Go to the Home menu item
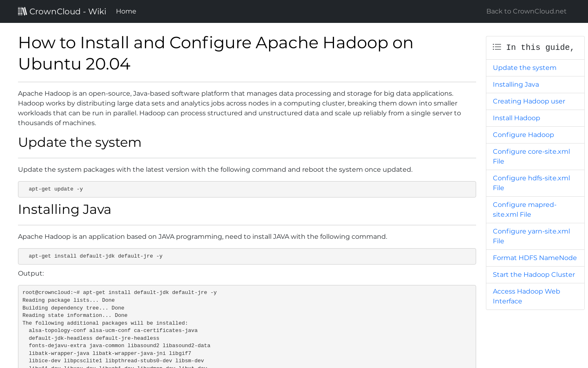Screen dimensions: 588x368 [126, 11]
